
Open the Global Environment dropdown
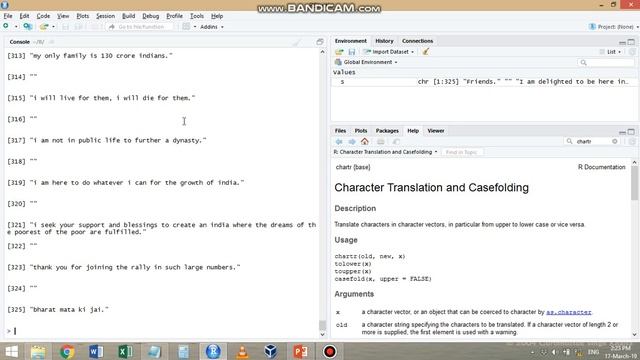366,62
